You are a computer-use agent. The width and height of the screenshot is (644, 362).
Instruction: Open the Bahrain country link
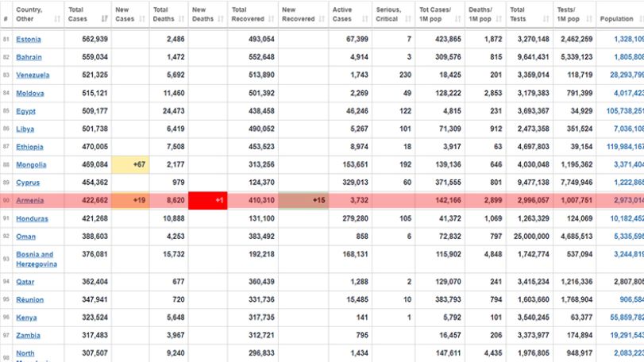point(29,57)
